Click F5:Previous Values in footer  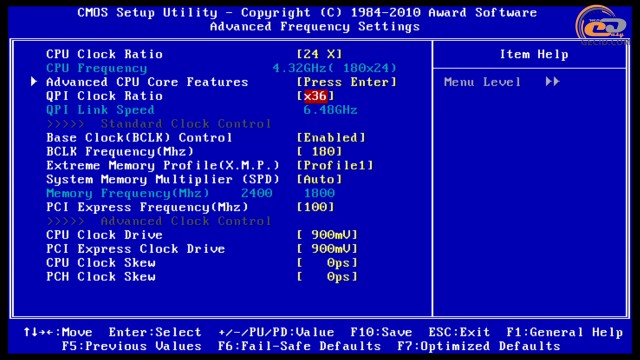(x=132, y=346)
